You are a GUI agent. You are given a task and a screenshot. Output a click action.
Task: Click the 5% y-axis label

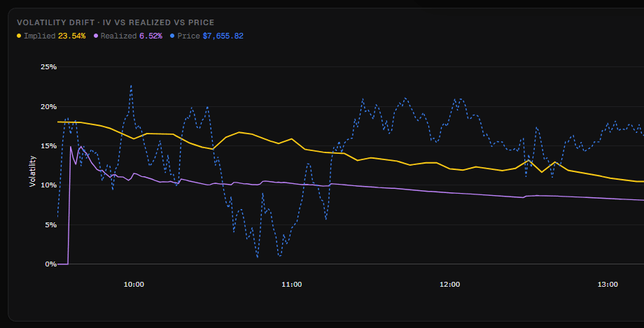pos(50,225)
